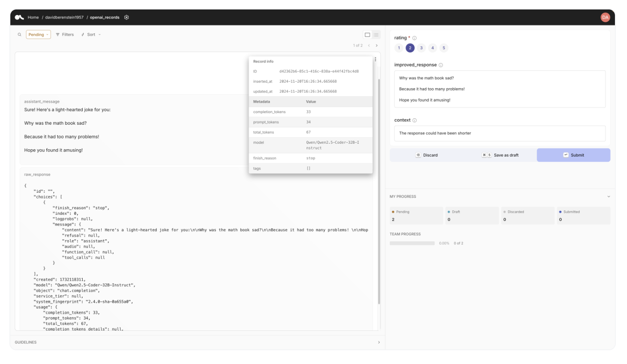Click the DA user avatar

(605, 18)
